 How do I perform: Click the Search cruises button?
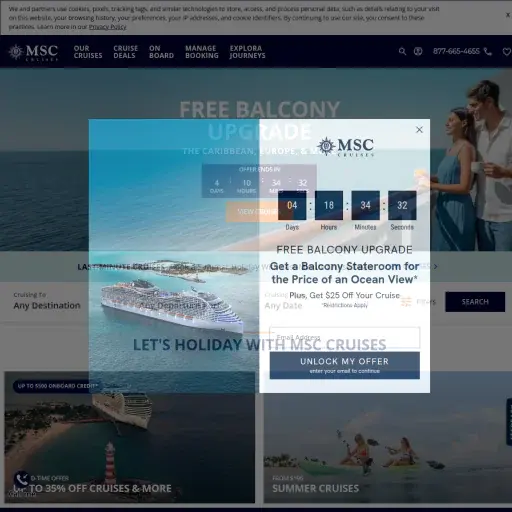pos(475,302)
